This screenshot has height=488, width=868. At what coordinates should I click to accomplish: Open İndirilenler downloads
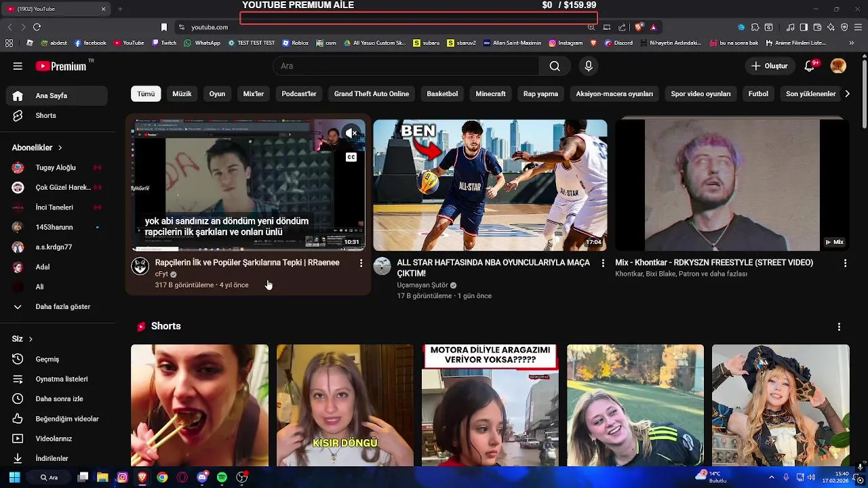pyautogui.click(x=57, y=458)
